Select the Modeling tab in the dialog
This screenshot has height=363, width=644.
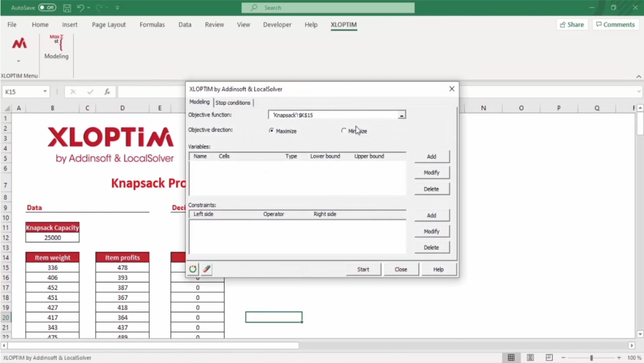tap(199, 102)
